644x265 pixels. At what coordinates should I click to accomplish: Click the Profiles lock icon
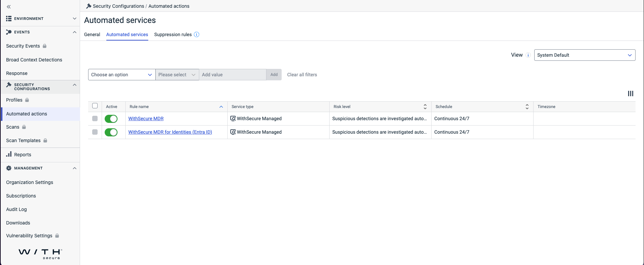tap(27, 100)
